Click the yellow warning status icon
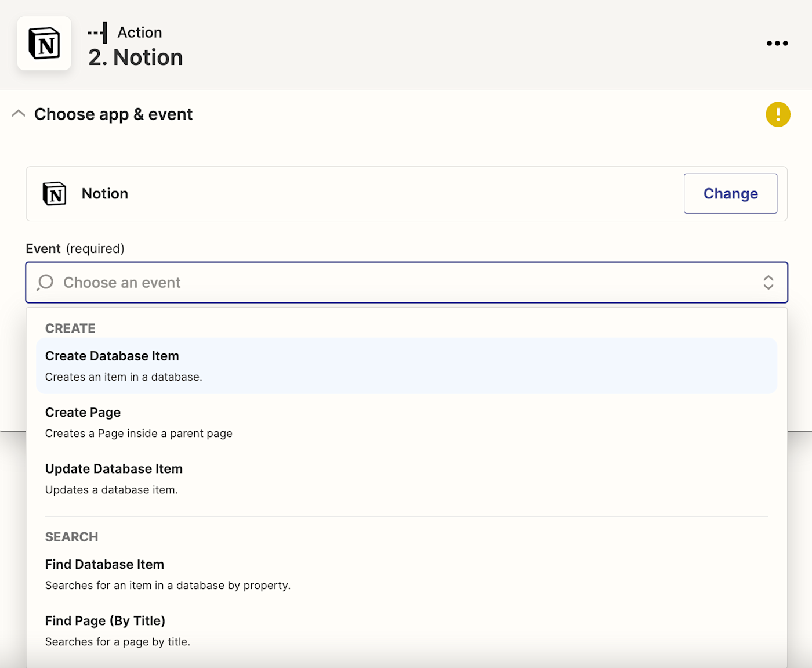 click(778, 114)
